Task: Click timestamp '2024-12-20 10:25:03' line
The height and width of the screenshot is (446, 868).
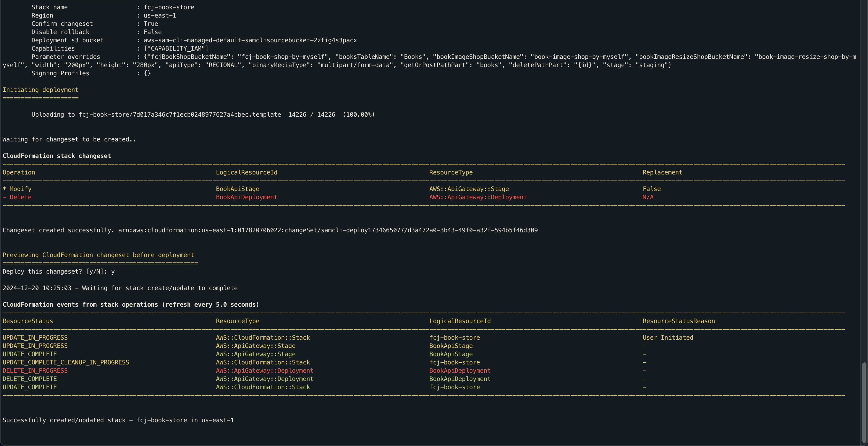Action: coord(120,288)
